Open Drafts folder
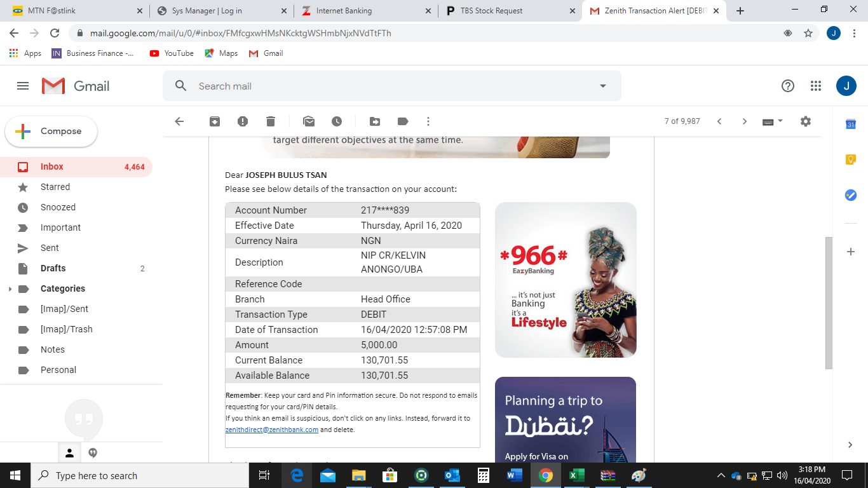 click(x=76, y=268)
